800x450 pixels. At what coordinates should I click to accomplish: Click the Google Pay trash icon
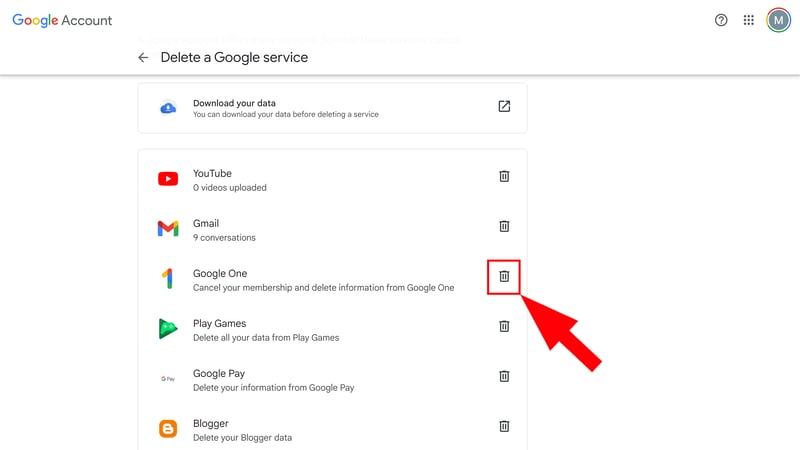pyautogui.click(x=504, y=376)
